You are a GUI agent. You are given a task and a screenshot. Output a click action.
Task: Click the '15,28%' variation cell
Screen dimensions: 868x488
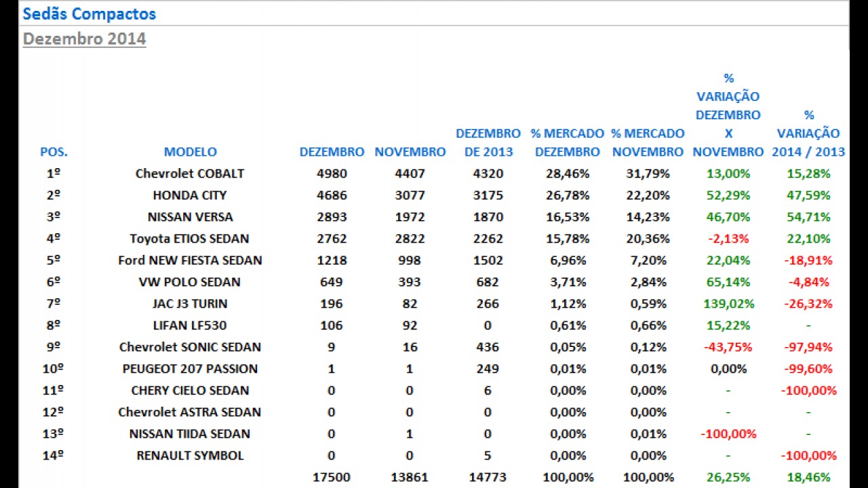point(808,174)
